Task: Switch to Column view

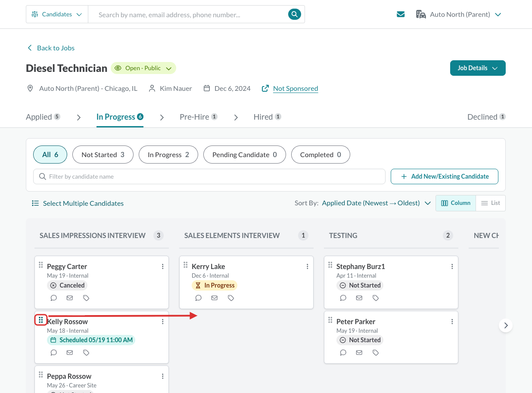Action: [456, 203]
